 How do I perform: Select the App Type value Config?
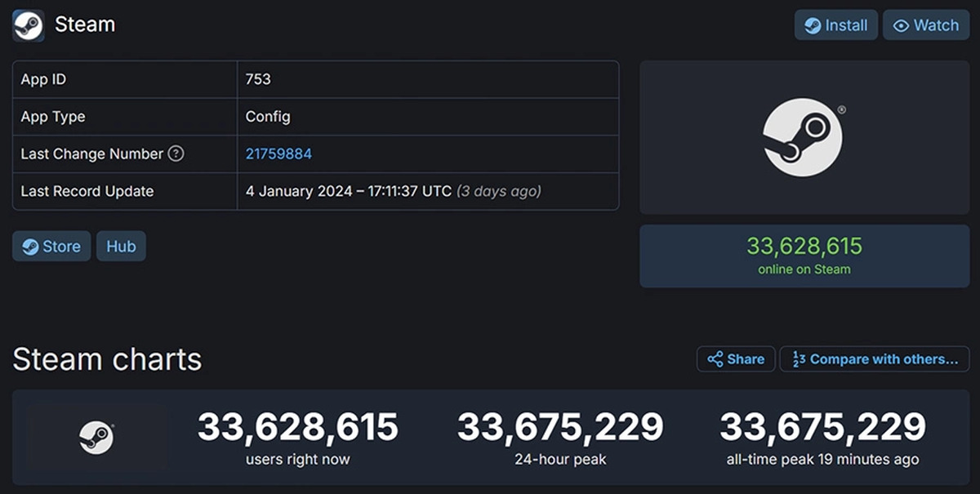(x=268, y=117)
